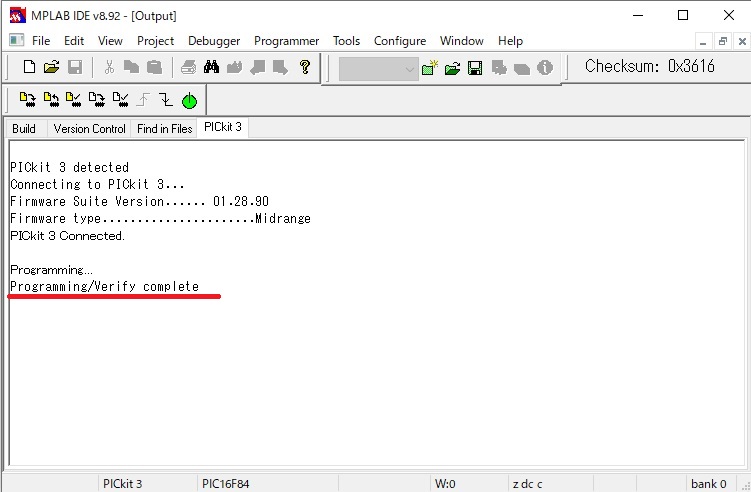Open the Project menu
This screenshot has height=492, width=751.
click(156, 41)
